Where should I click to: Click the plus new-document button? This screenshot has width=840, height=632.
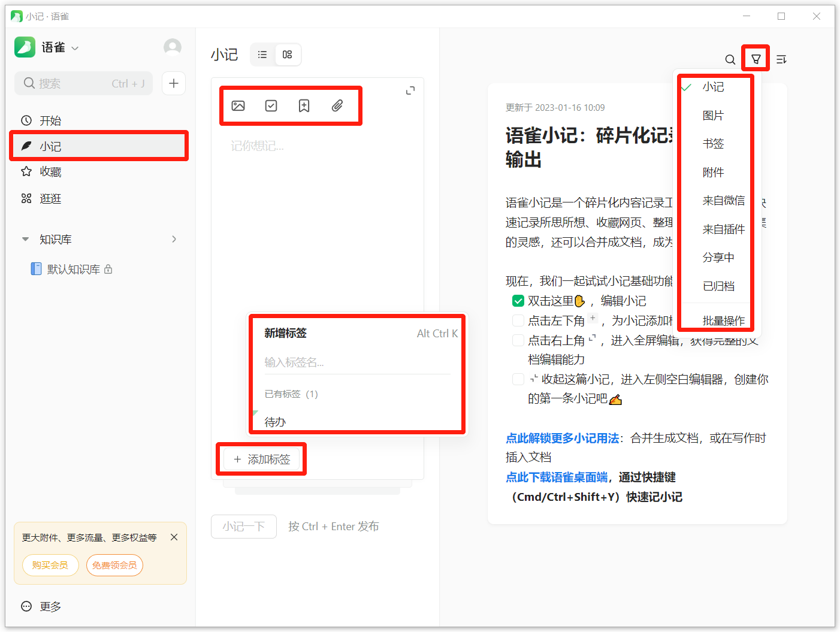click(x=174, y=83)
